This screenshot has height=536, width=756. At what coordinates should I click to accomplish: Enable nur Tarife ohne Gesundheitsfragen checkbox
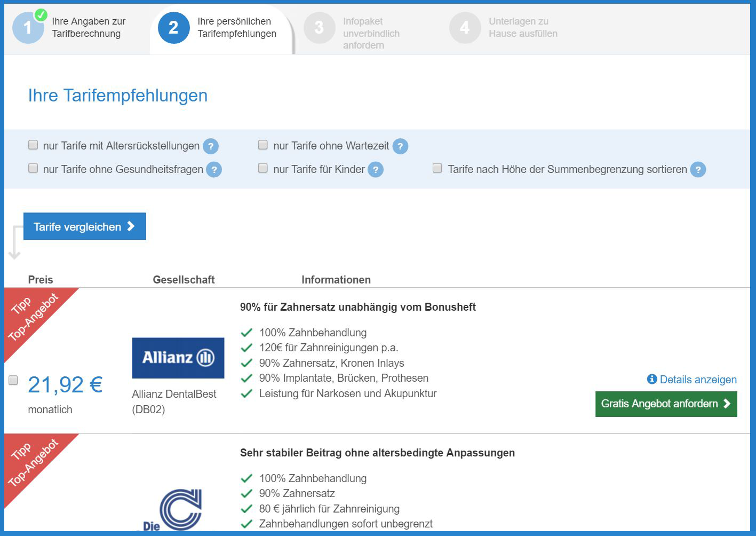[x=33, y=168]
